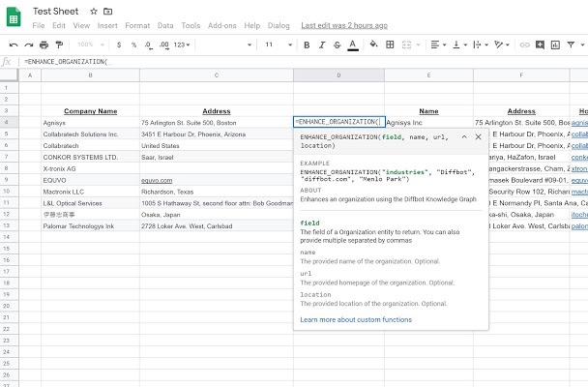Click the Insert link icon
Image resolution: width=588 pixels, height=387 pixels.
(x=524, y=45)
